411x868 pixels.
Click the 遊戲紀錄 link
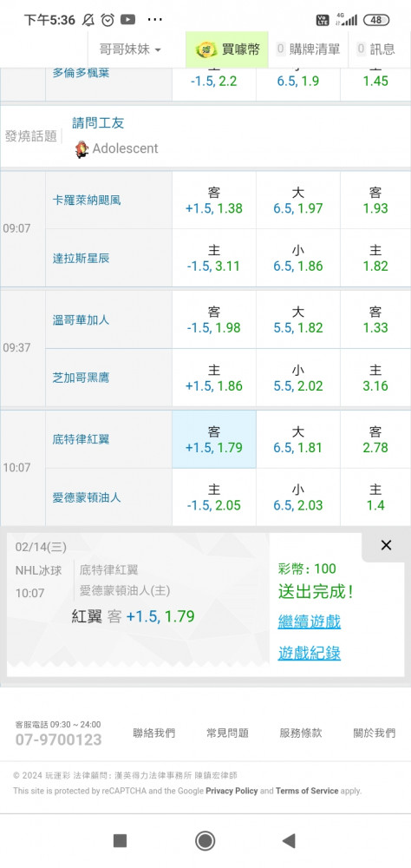click(x=310, y=654)
